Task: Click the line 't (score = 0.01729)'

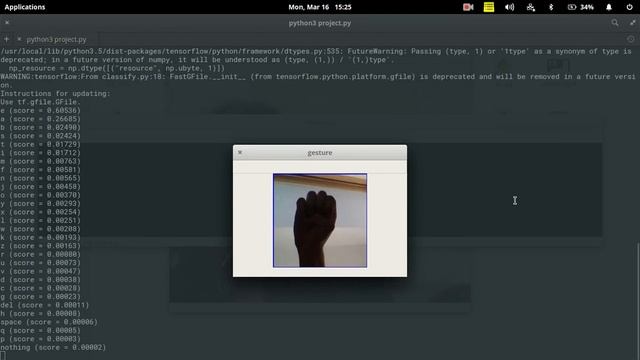Action: tap(40, 144)
